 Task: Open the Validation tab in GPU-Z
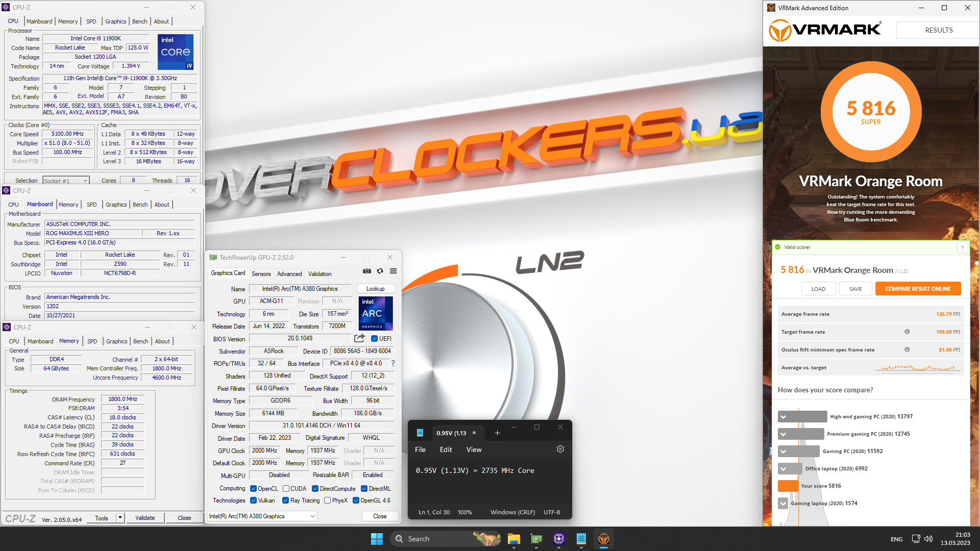click(320, 274)
